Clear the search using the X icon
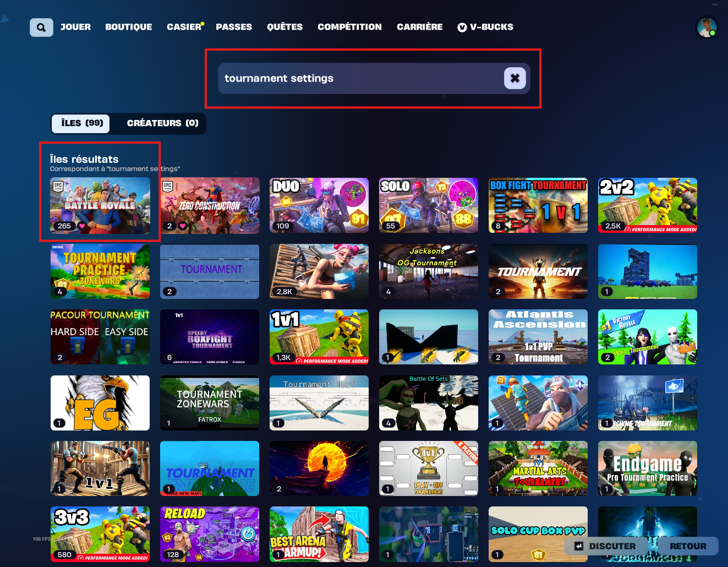The width and height of the screenshot is (728, 567). click(514, 78)
